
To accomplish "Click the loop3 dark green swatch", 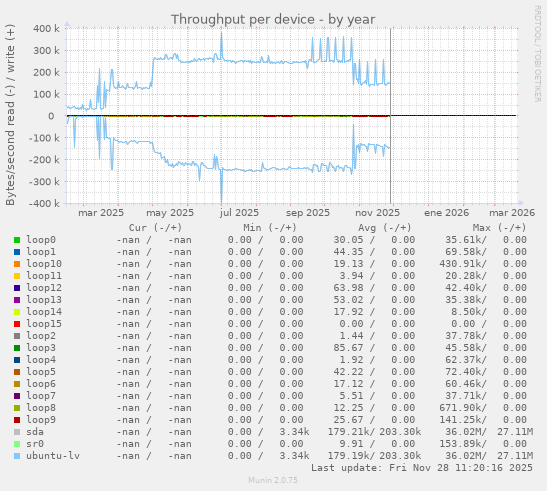I will 17,348.
